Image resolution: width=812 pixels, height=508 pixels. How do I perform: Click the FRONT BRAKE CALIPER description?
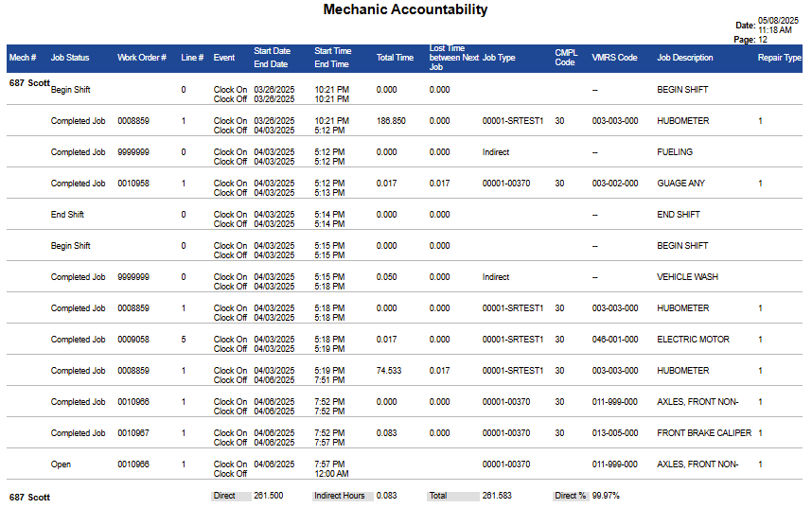tap(704, 433)
